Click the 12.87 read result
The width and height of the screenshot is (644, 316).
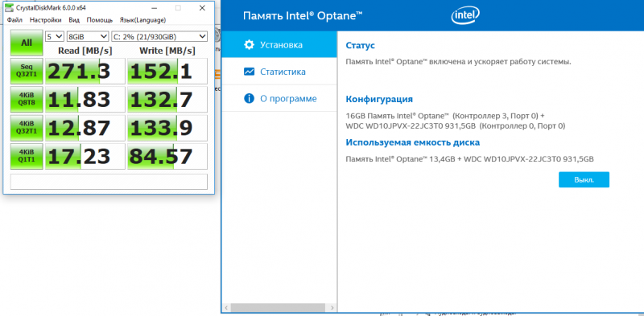tap(85, 128)
